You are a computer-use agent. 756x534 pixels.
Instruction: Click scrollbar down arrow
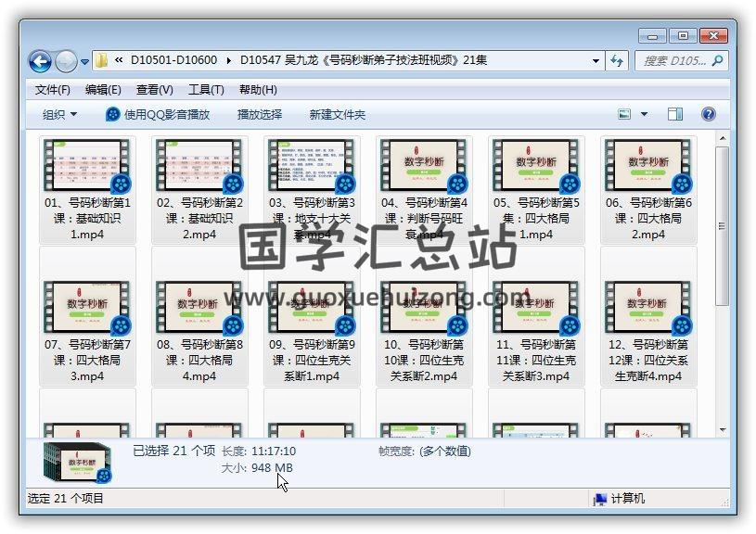coord(723,429)
